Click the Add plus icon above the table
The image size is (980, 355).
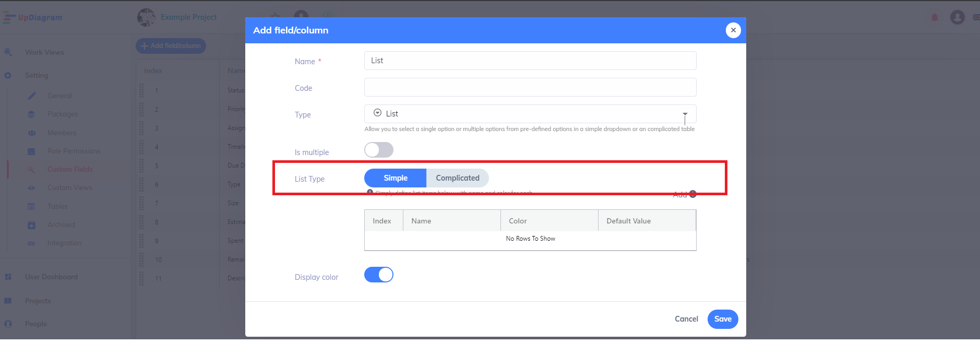pos(692,194)
